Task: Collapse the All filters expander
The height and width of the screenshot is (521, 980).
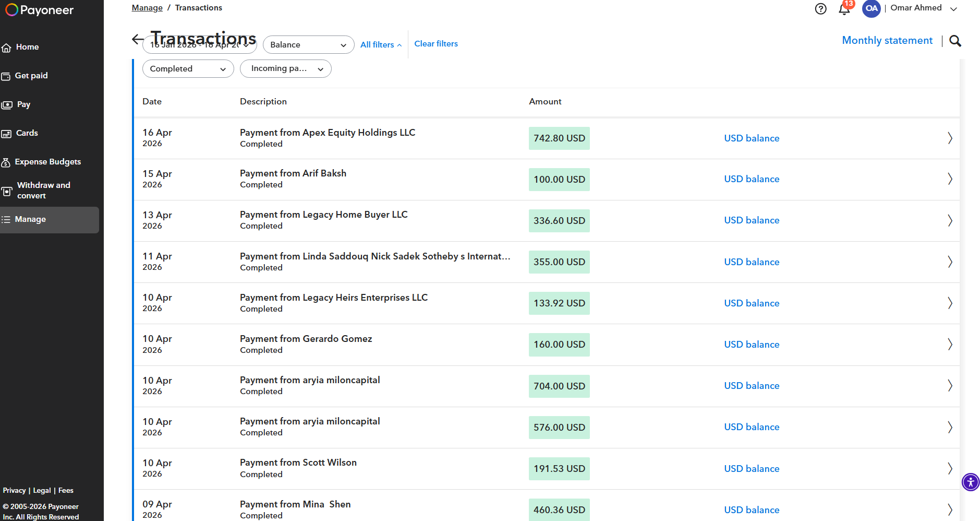Action: click(381, 45)
